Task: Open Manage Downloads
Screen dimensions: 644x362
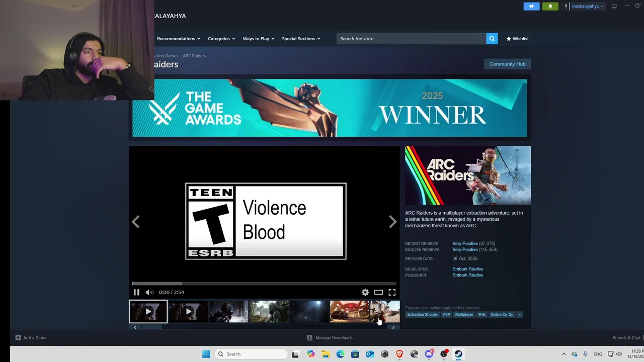Action: [330, 338]
